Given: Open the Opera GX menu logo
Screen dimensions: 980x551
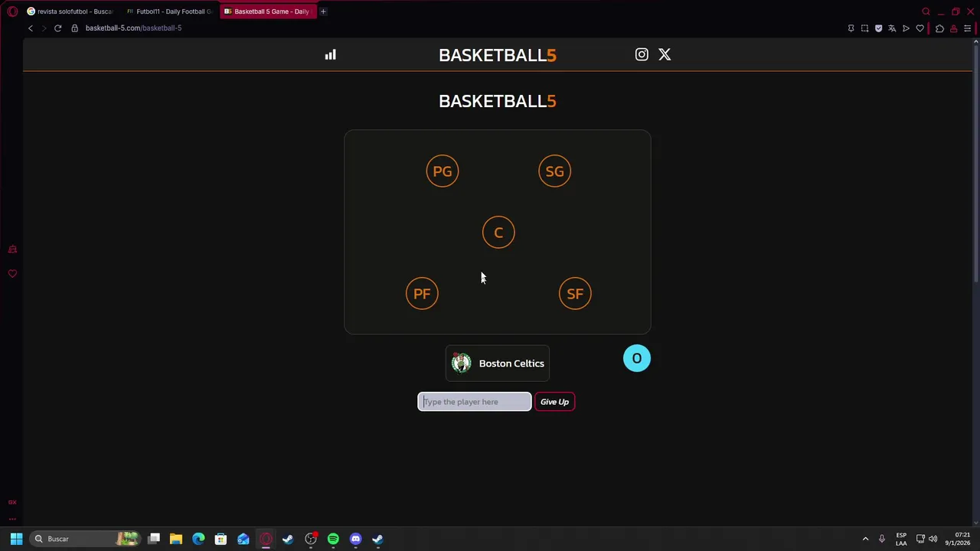Looking at the screenshot, I should pyautogui.click(x=12, y=11).
